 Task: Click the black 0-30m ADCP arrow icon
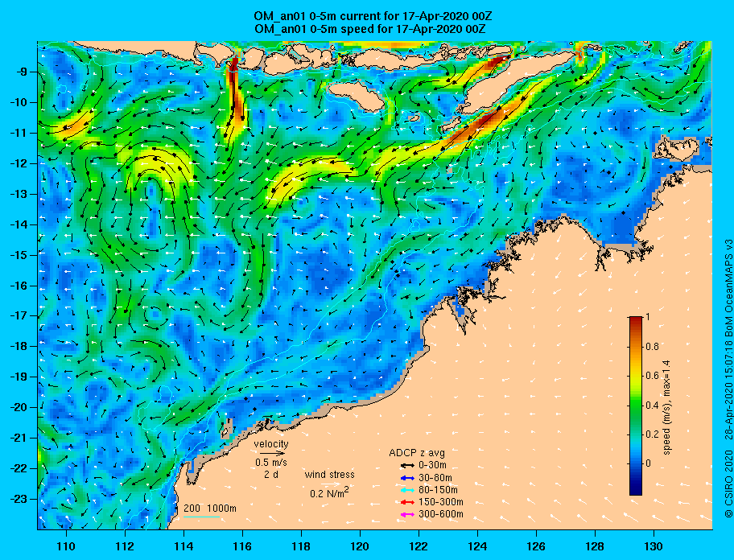tap(408, 466)
